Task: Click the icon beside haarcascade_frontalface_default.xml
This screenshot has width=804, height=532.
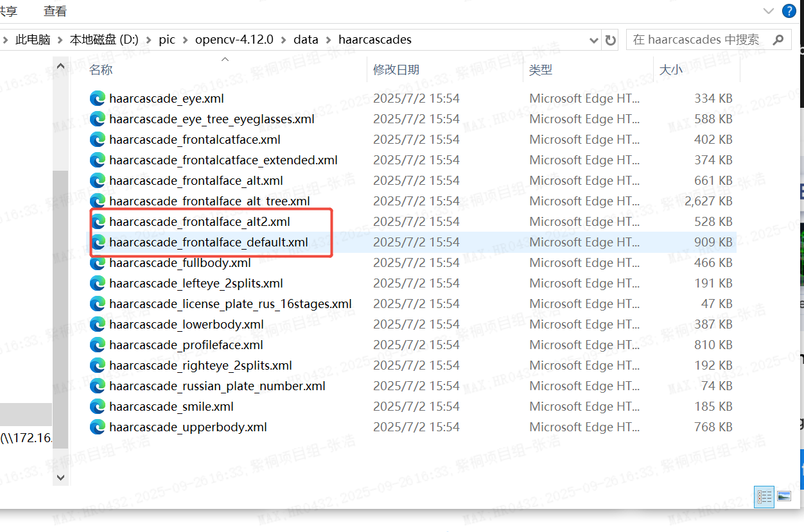Action: 98,242
